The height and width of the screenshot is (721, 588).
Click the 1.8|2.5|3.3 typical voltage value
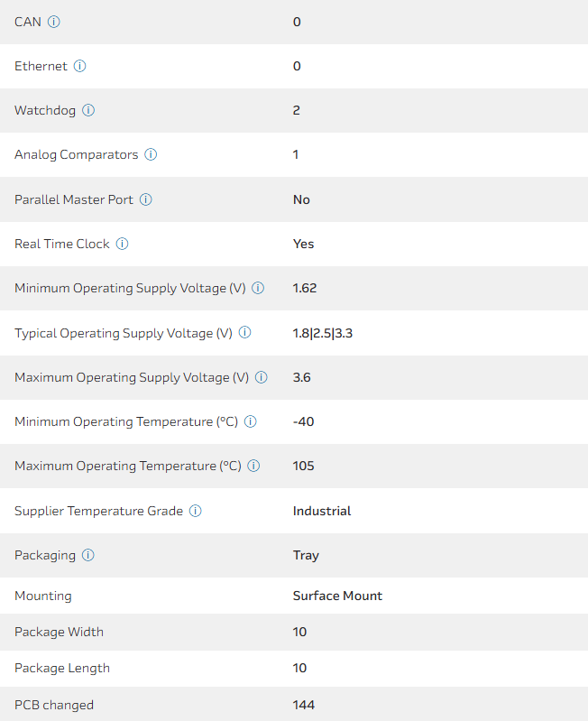click(323, 333)
